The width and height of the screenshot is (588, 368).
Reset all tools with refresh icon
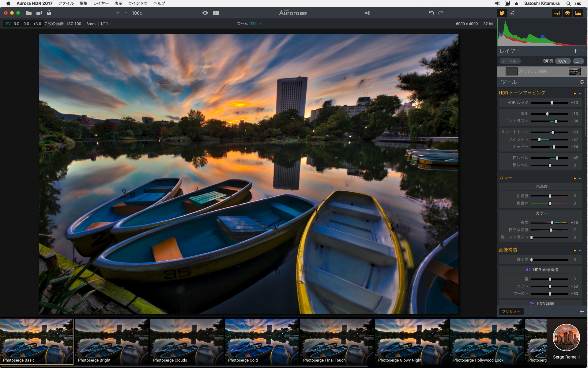point(582,82)
